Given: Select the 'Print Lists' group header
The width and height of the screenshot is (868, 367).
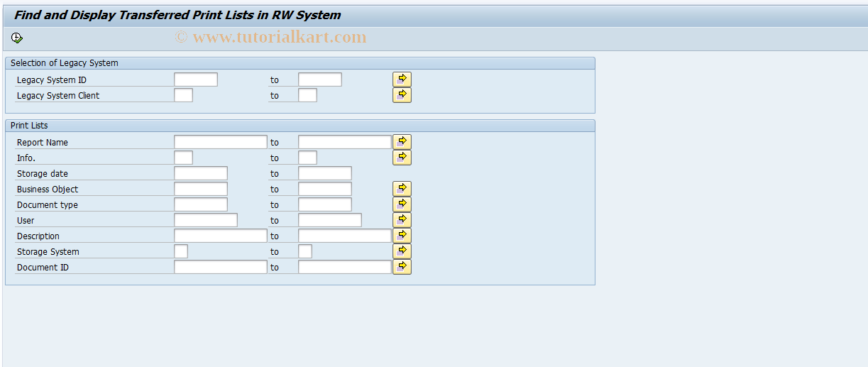Looking at the screenshot, I should [29, 126].
